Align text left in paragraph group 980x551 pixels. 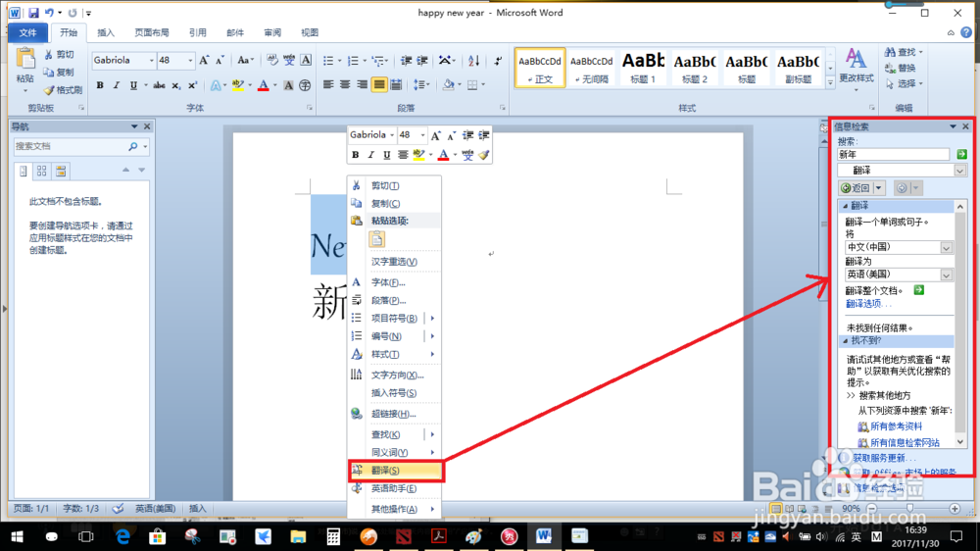[328, 84]
